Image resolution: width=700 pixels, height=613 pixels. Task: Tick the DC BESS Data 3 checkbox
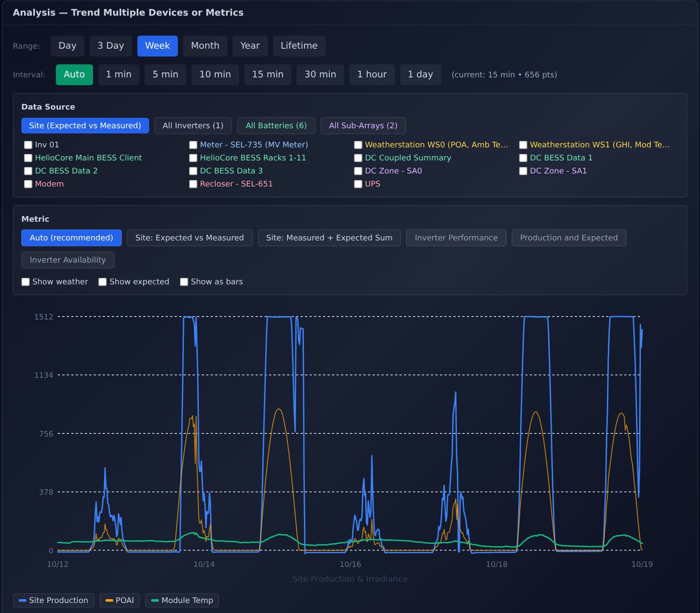pyautogui.click(x=193, y=171)
